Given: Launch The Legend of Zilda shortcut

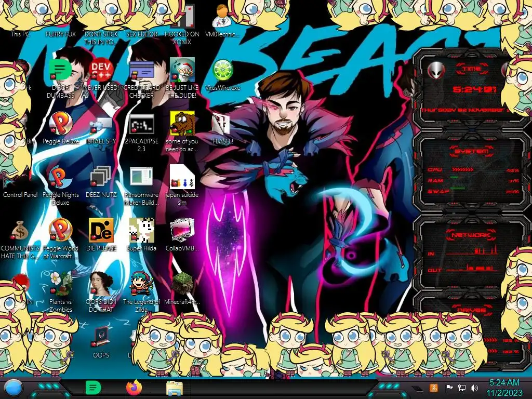Looking at the screenshot, I should coord(141,293).
